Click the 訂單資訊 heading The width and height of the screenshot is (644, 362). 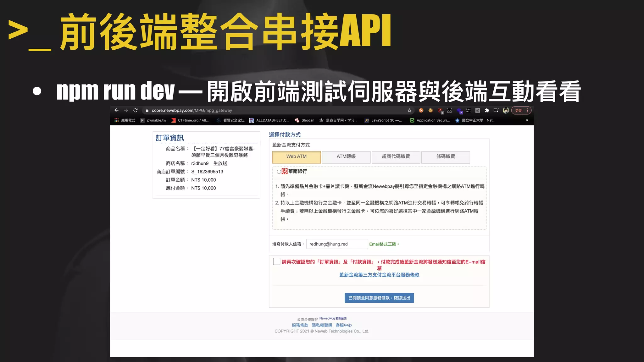[170, 138]
